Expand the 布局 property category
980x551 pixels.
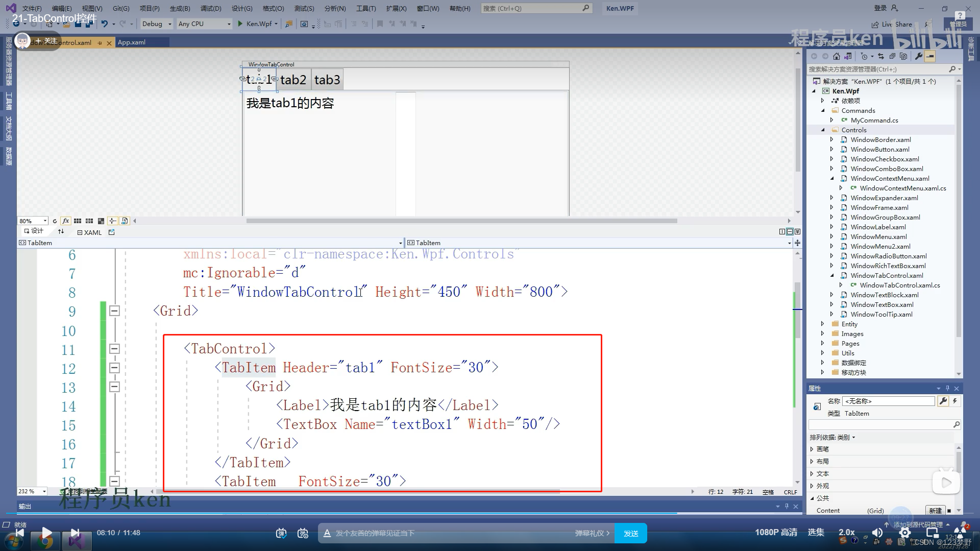[x=812, y=462]
